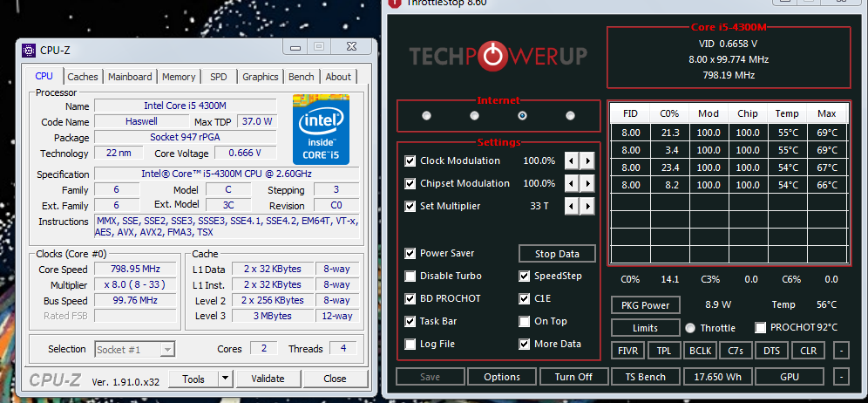
Task: Select the CPU tab
Action: [44, 76]
